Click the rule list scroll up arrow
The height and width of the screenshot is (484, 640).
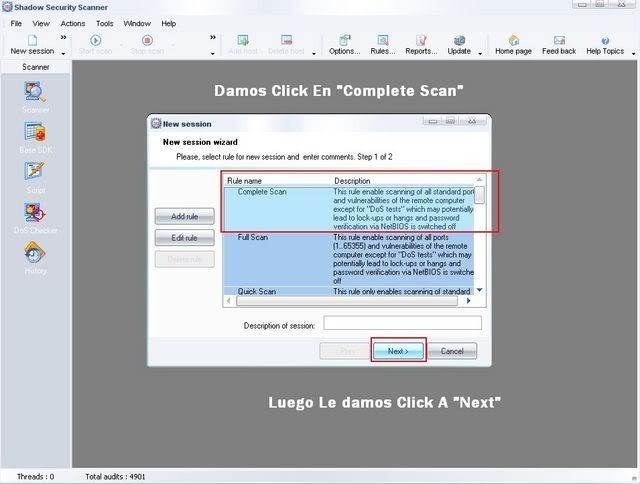pos(480,180)
